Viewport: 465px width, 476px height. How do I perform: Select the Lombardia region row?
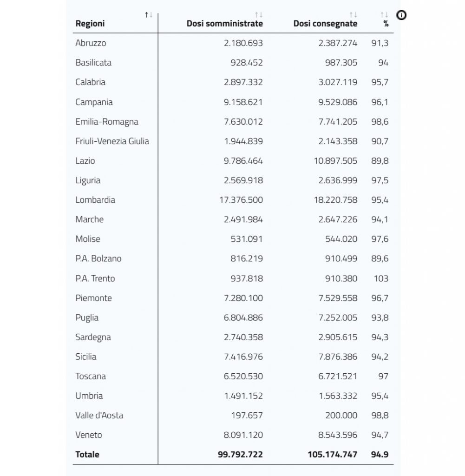coord(233,200)
